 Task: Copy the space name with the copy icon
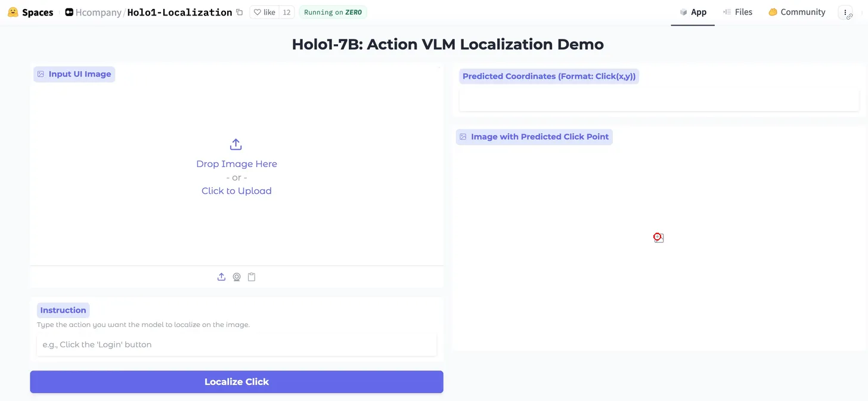click(240, 13)
